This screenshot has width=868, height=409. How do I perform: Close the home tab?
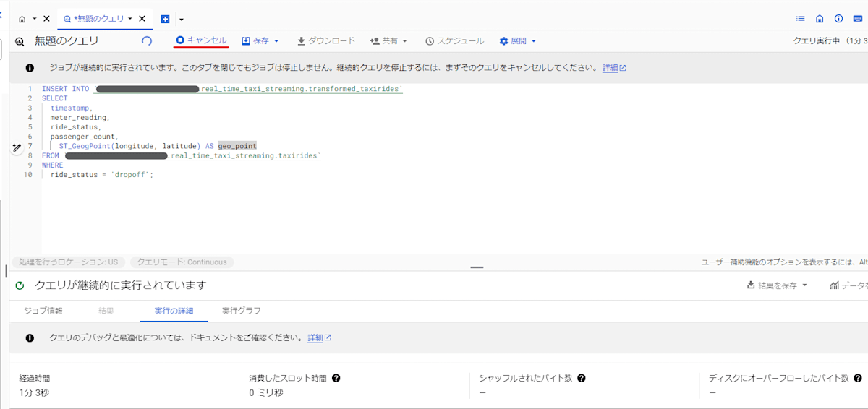coord(46,19)
